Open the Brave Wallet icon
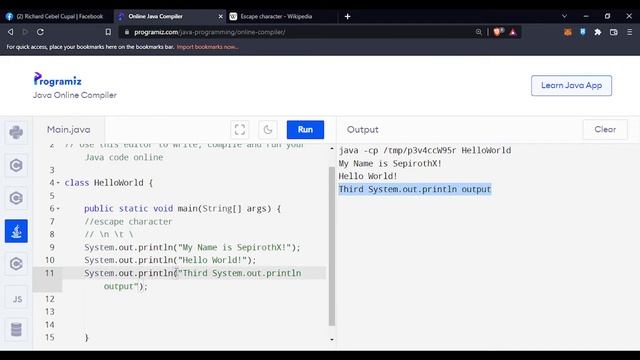640x360 pixels. pyautogui.click(x=613, y=32)
